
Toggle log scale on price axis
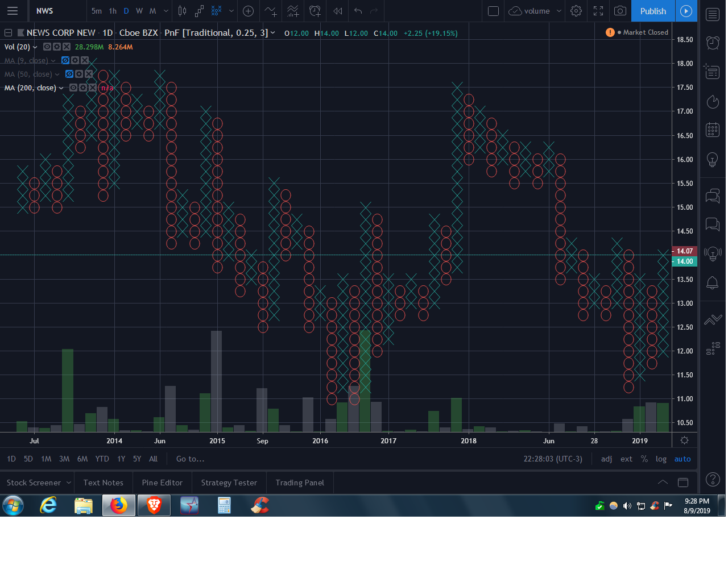[x=661, y=459]
